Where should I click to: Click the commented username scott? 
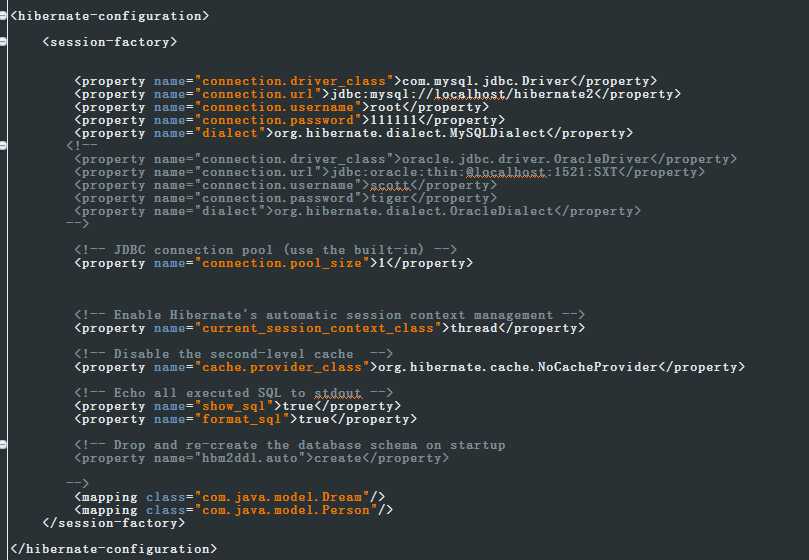click(x=390, y=185)
